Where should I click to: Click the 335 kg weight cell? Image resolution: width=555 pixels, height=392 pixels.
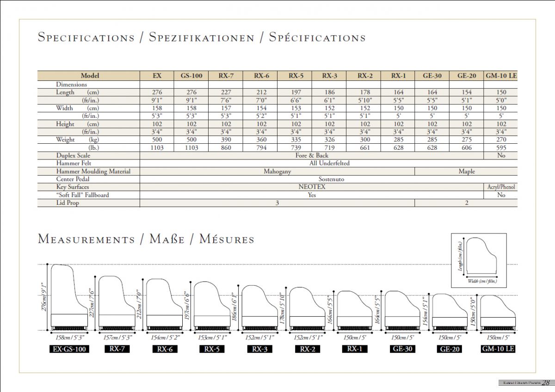[x=295, y=140]
